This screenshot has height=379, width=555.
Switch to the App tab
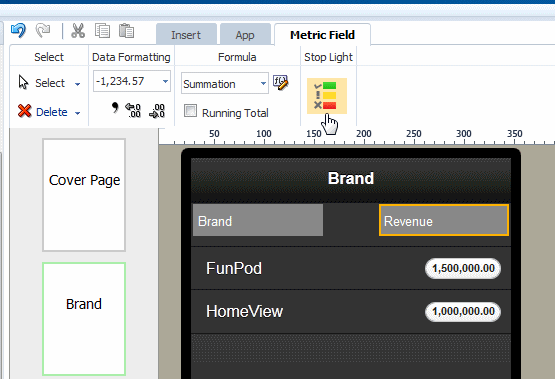245,35
